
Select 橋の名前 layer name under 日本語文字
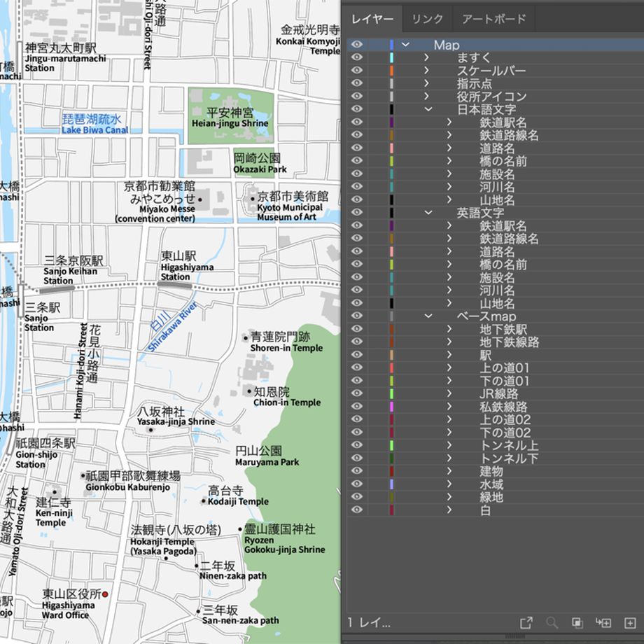[503, 160]
